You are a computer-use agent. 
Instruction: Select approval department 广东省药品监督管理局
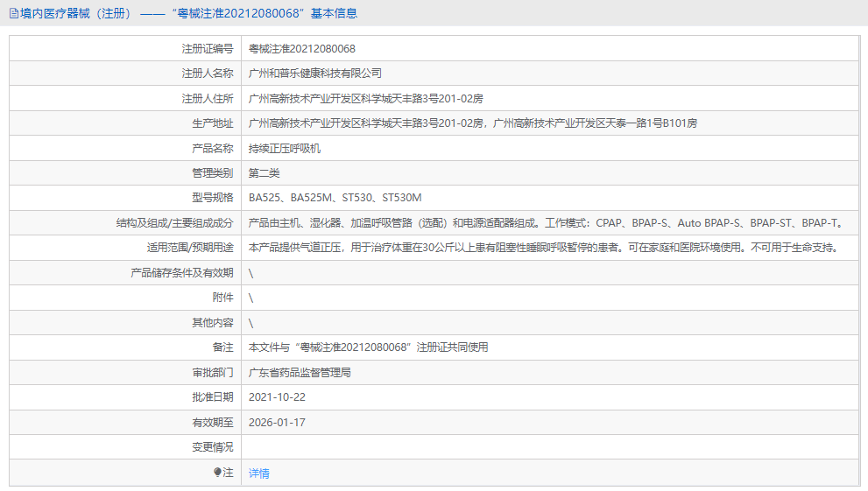click(x=300, y=373)
